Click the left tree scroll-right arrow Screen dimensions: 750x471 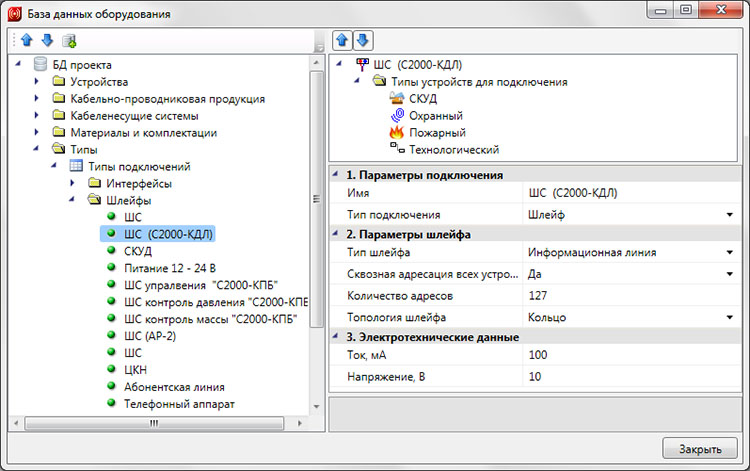tap(300, 423)
